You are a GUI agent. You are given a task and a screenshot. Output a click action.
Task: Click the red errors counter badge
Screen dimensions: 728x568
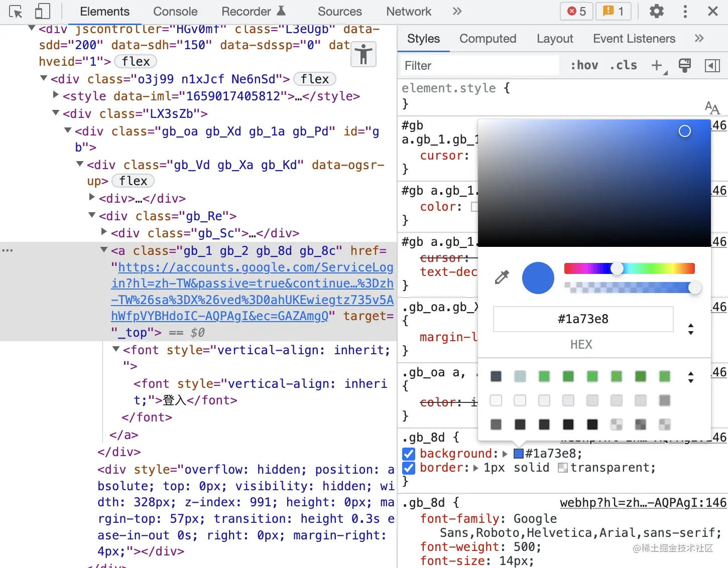click(576, 11)
